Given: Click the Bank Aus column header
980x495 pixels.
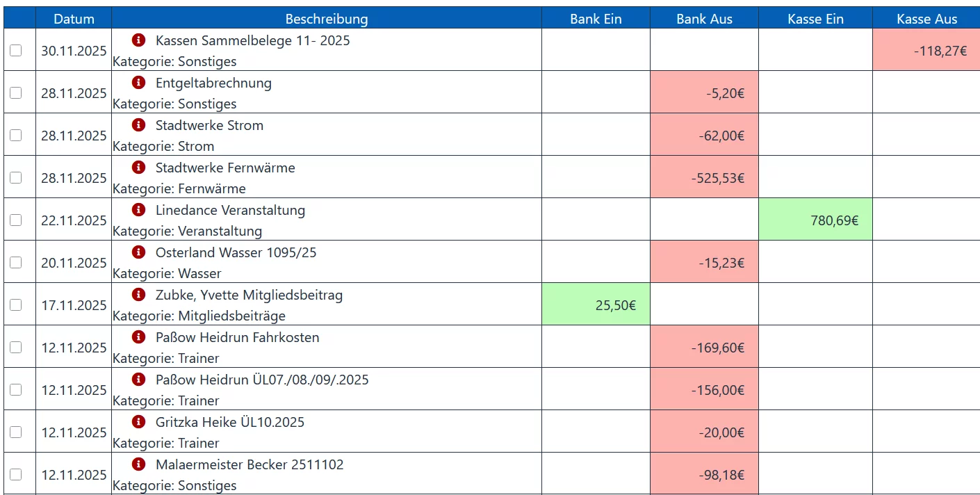Looking at the screenshot, I should coord(704,19).
